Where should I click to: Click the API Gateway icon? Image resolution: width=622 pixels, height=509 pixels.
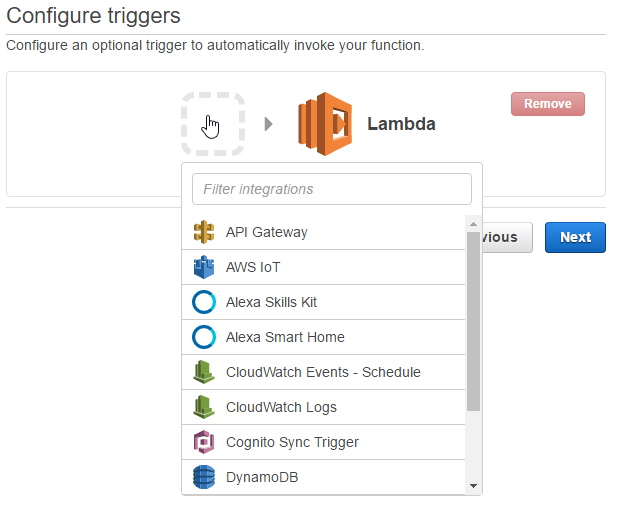click(204, 232)
